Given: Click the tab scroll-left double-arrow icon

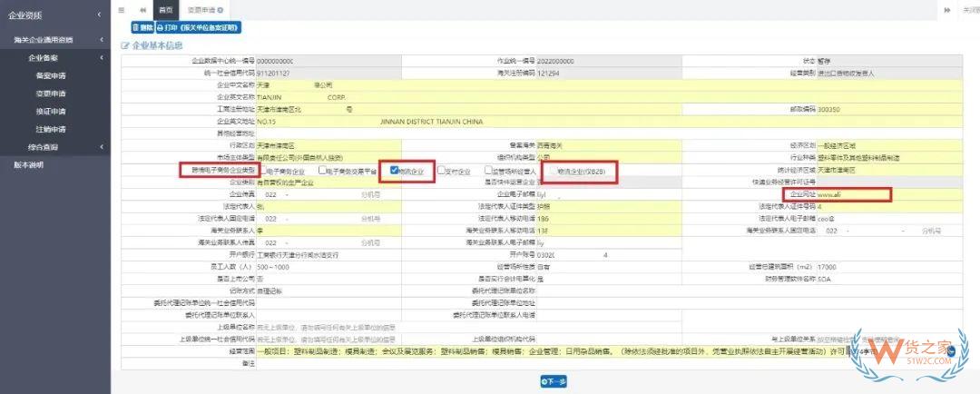Looking at the screenshot, I should click(x=142, y=10).
